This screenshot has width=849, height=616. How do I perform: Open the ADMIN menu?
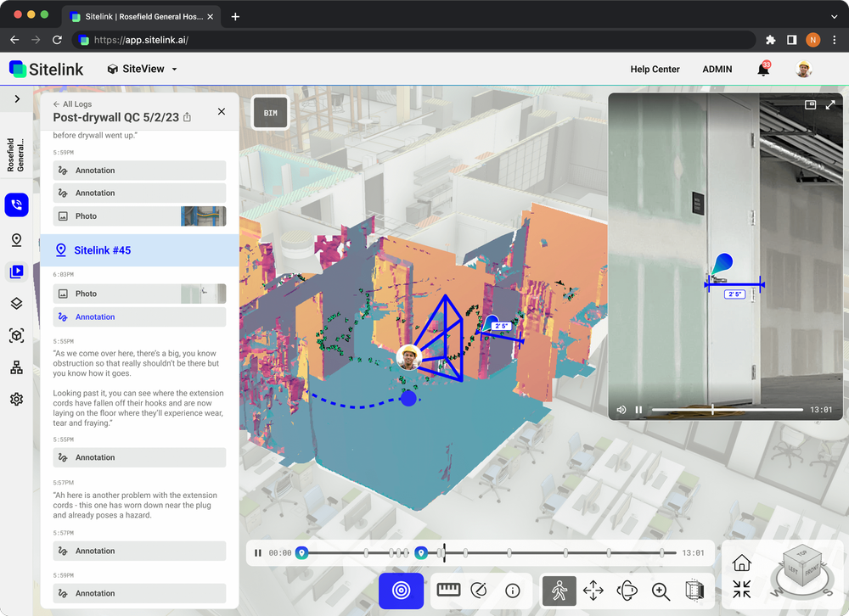pyautogui.click(x=717, y=69)
